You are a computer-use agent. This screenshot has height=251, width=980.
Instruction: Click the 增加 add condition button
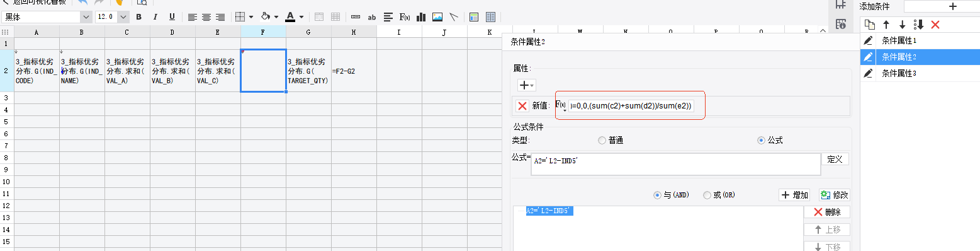tap(794, 196)
